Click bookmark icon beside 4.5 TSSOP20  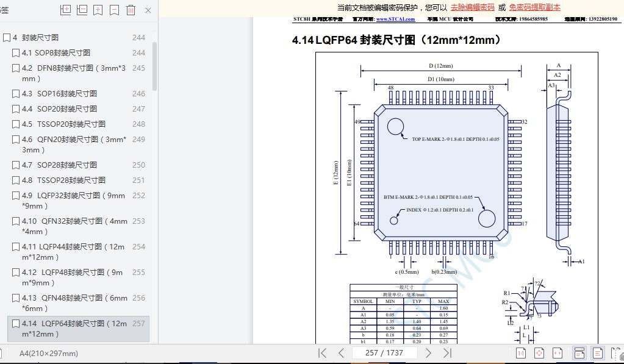coord(15,124)
